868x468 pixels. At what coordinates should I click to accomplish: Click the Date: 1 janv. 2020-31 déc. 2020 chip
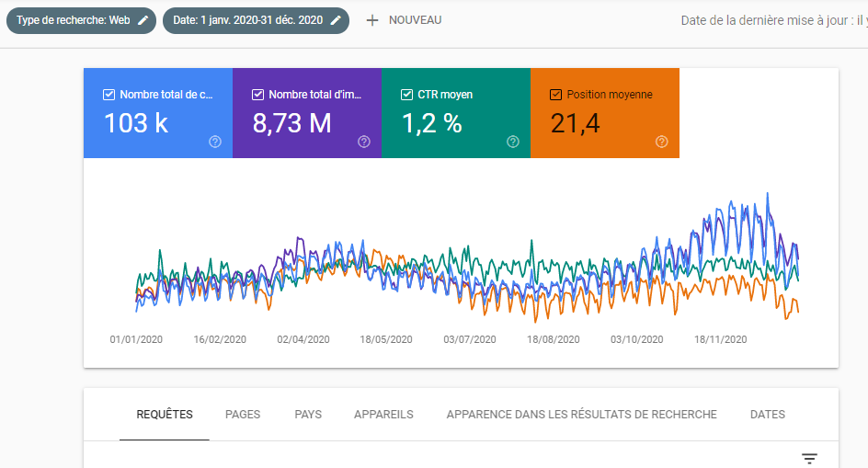click(x=256, y=20)
